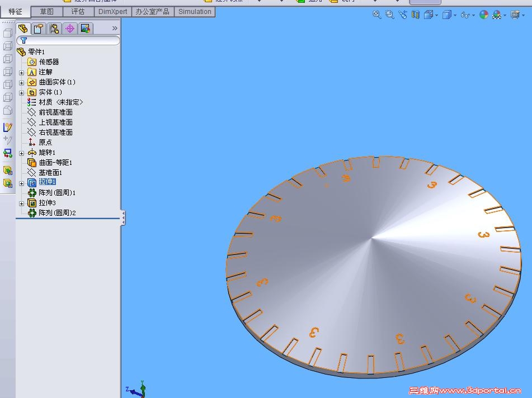Click the 传感器 sensors folder icon
The width and height of the screenshot is (532, 398).
pos(31,61)
